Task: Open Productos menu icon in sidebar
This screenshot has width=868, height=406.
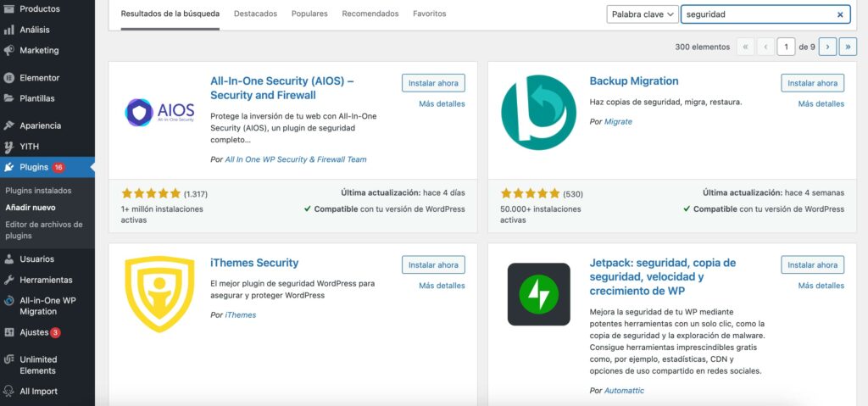Action: [8, 8]
